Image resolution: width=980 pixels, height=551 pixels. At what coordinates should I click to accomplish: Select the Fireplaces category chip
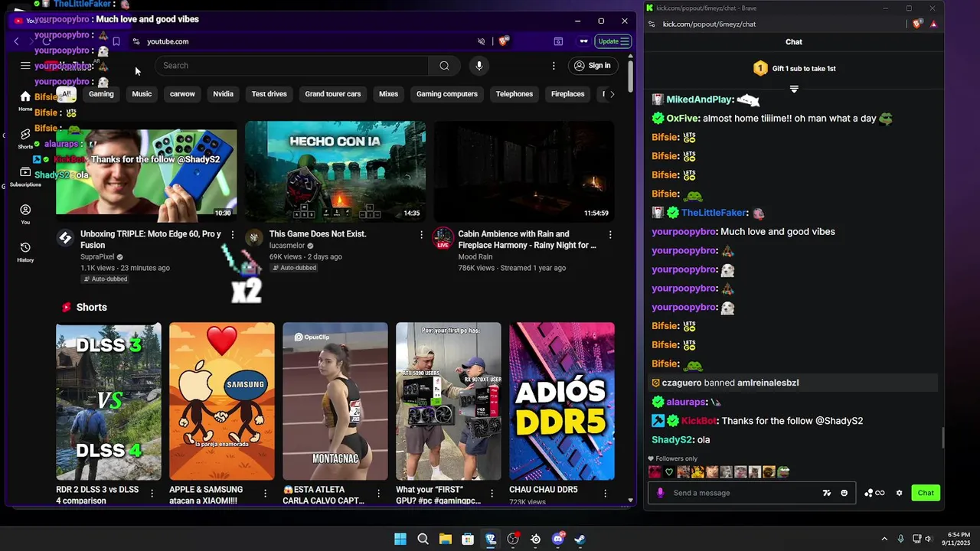567,94
